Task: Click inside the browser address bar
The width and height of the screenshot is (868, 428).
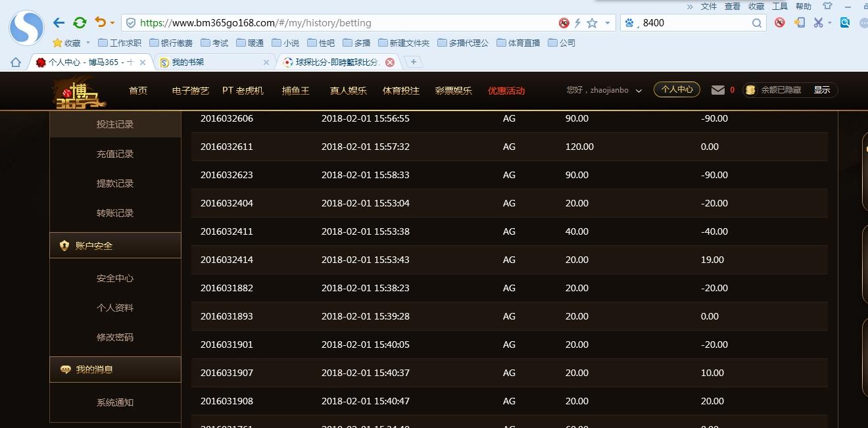Action: click(x=329, y=22)
